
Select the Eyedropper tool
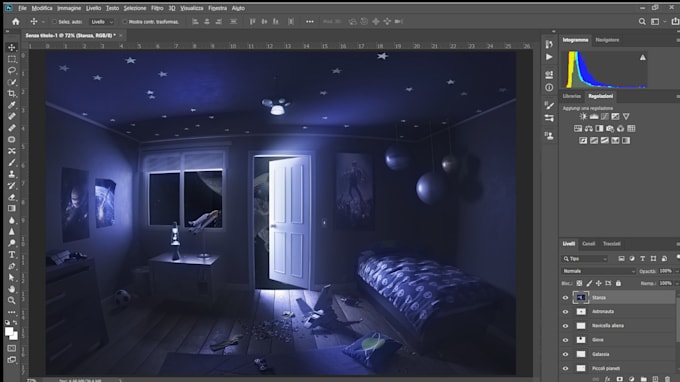pyautogui.click(x=12, y=105)
